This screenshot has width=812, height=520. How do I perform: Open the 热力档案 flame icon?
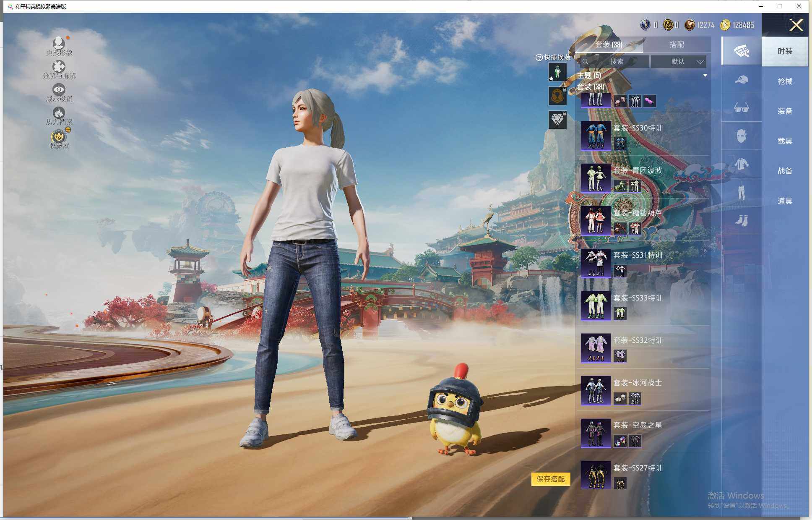[59, 113]
